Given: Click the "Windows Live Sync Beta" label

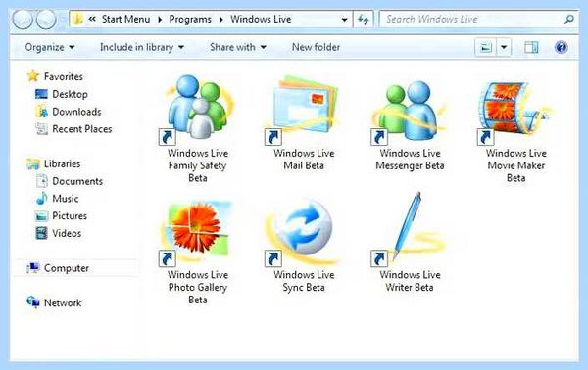Looking at the screenshot, I should click(304, 281).
